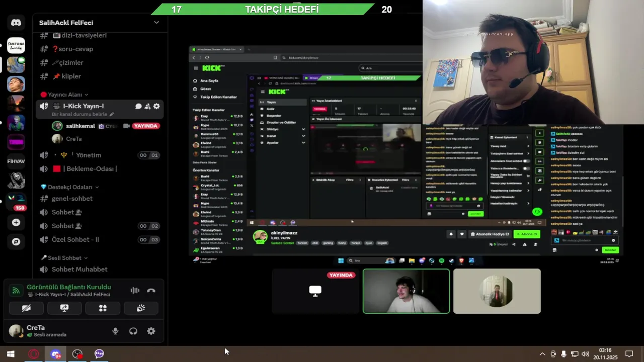Click the pencil icon beside channel status
The height and width of the screenshot is (362, 644).
pyautogui.click(x=112, y=114)
